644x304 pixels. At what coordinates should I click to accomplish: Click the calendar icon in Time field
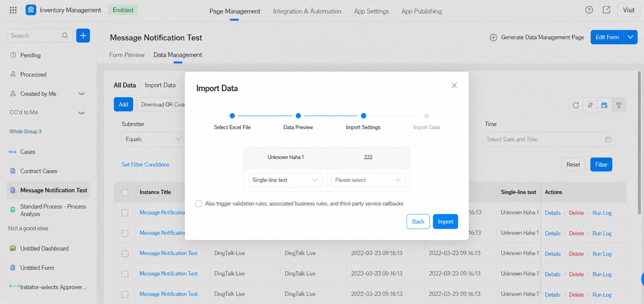click(x=608, y=139)
